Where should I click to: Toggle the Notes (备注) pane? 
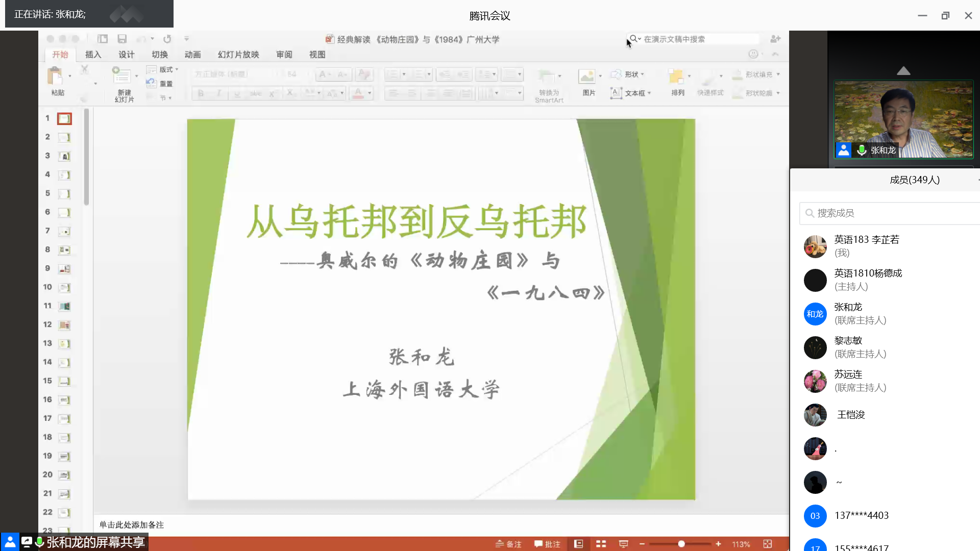[x=508, y=544]
